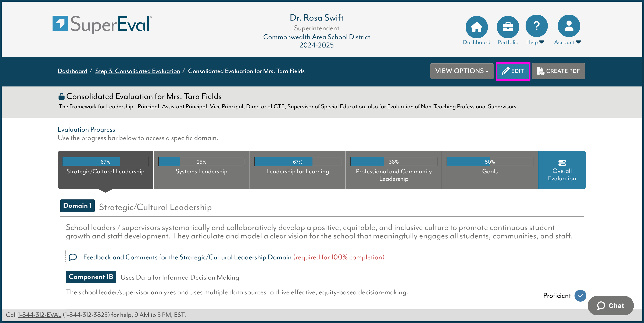
Task: Click the Help question mark icon
Action: click(x=537, y=26)
